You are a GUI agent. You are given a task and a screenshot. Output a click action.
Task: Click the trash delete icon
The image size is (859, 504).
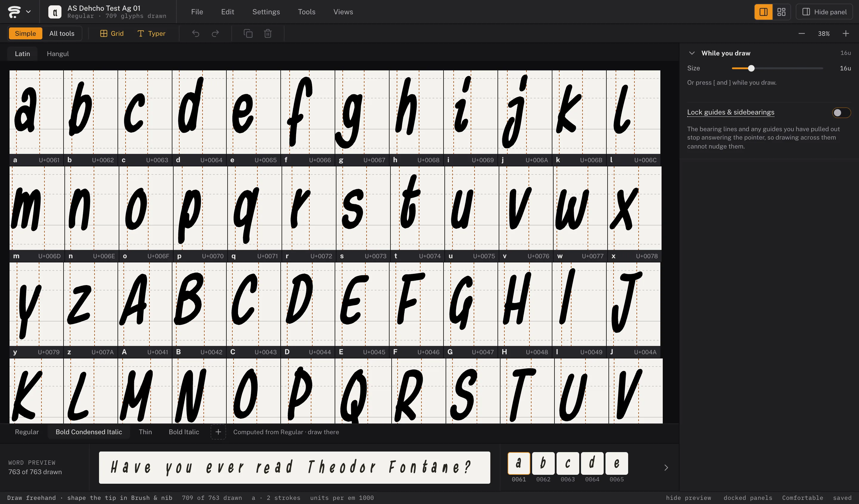(x=268, y=33)
